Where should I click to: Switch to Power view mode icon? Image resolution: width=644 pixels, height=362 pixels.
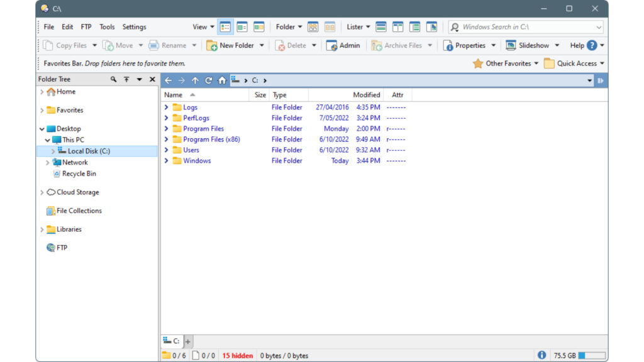tap(242, 27)
